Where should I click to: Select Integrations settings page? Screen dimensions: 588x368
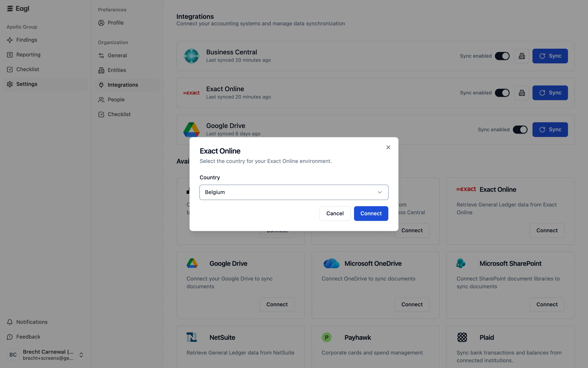(x=127, y=85)
